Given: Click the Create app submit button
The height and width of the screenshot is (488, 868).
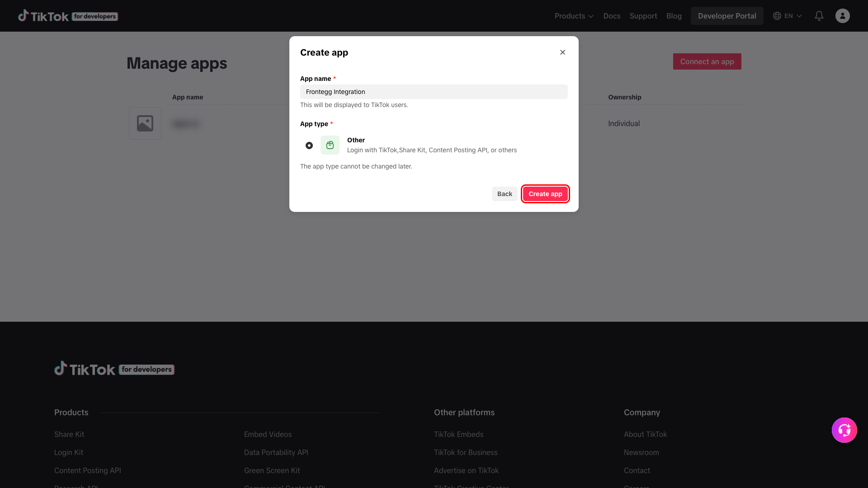Looking at the screenshot, I should click(x=545, y=194).
